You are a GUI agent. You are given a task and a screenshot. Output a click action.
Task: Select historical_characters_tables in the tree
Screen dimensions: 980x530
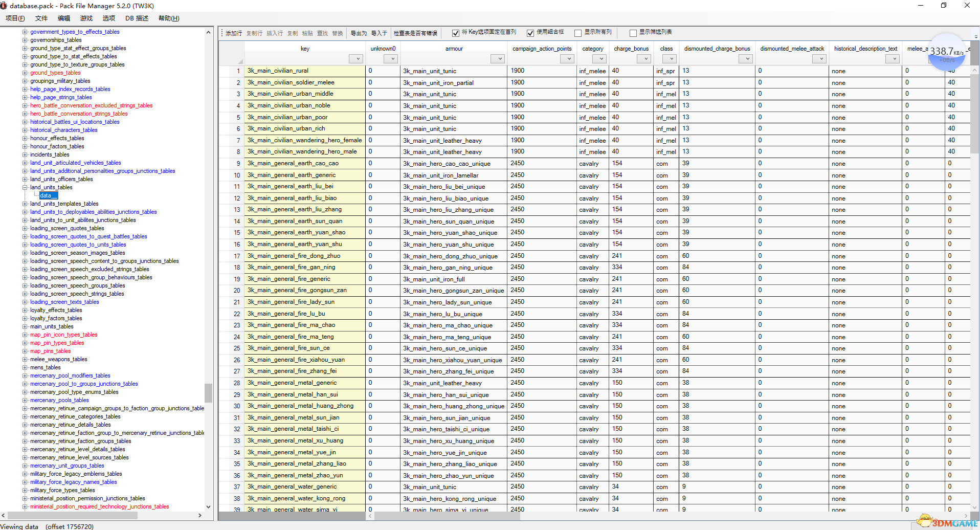coord(63,130)
